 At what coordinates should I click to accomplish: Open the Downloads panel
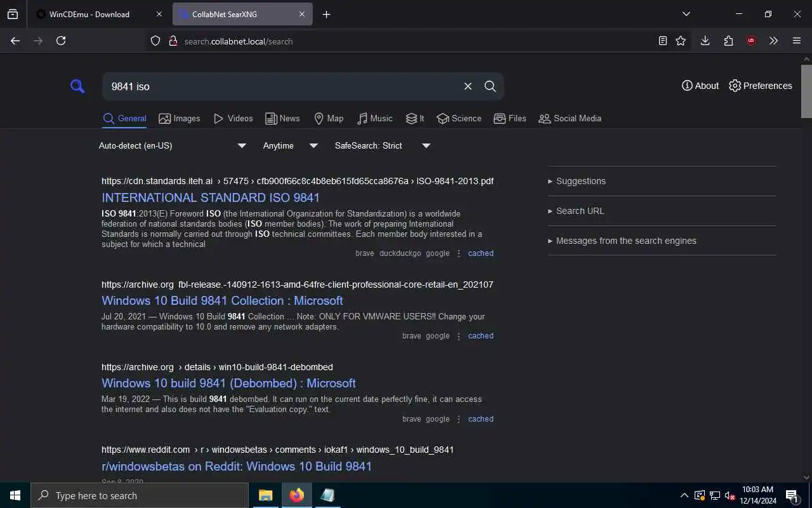[x=705, y=41]
